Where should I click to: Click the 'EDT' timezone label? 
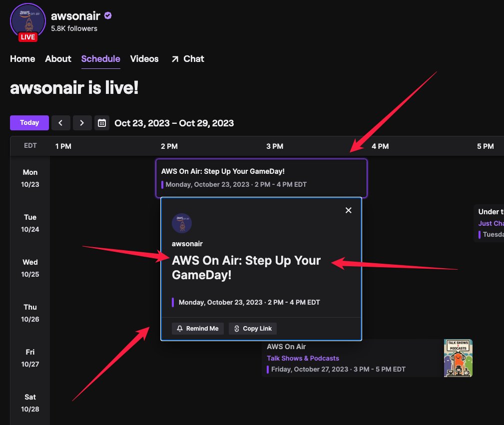[30, 146]
